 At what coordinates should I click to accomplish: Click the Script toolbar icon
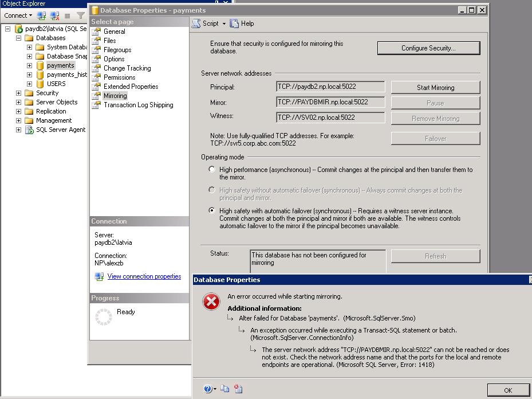click(196, 24)
